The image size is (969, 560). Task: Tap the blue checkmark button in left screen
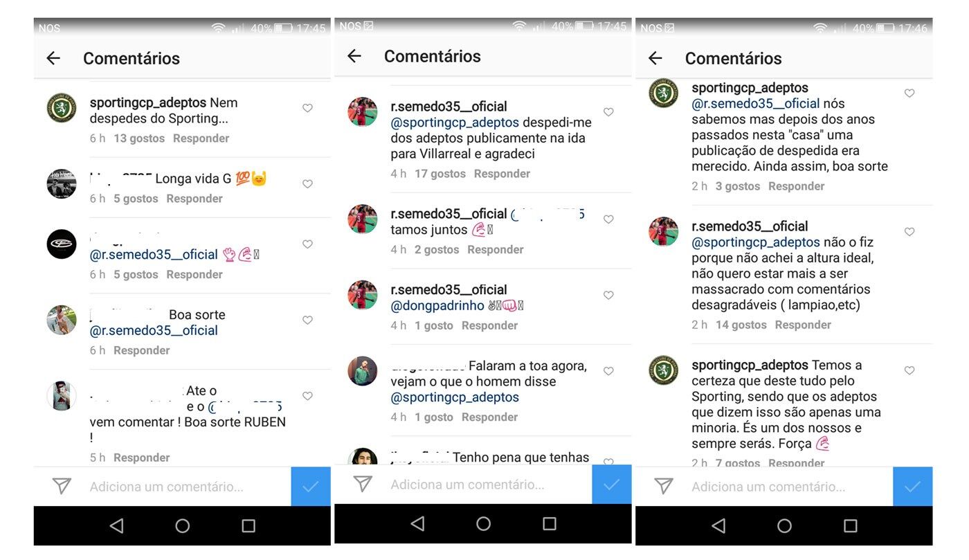tap(311, 487)
